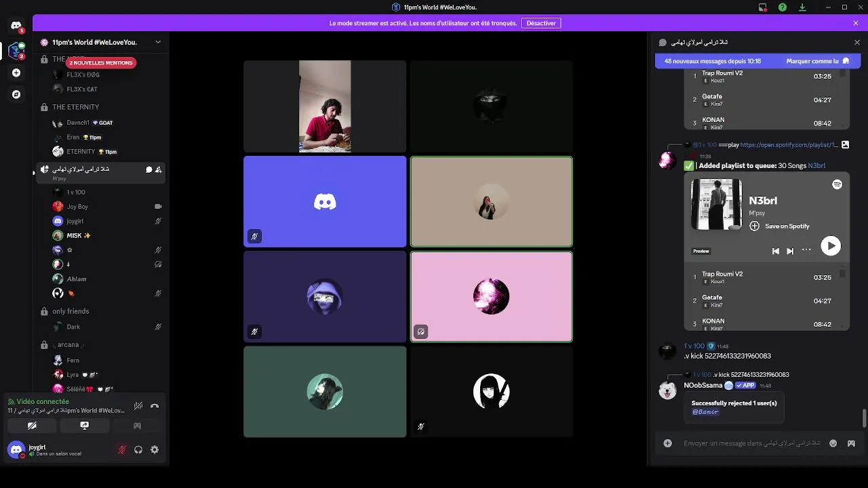Open the Spotify playlist link in message
The height and width of the screenshot is (488, 868).
[790, 145]
